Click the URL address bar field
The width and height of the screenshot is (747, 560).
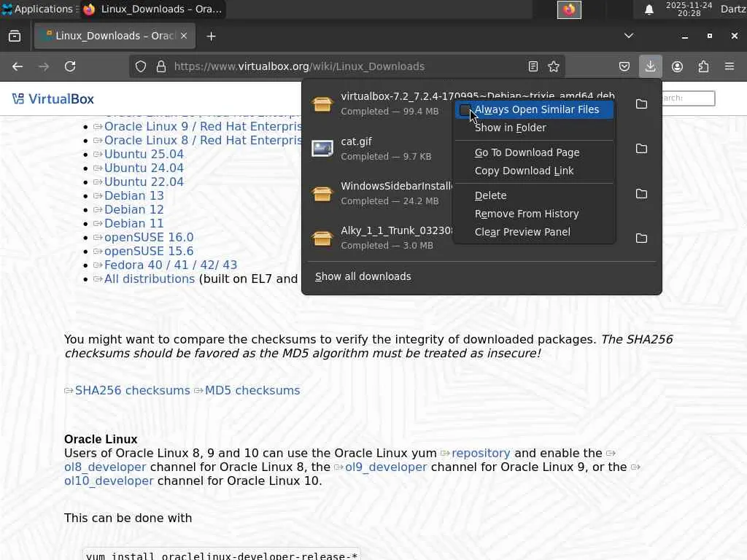348,66
